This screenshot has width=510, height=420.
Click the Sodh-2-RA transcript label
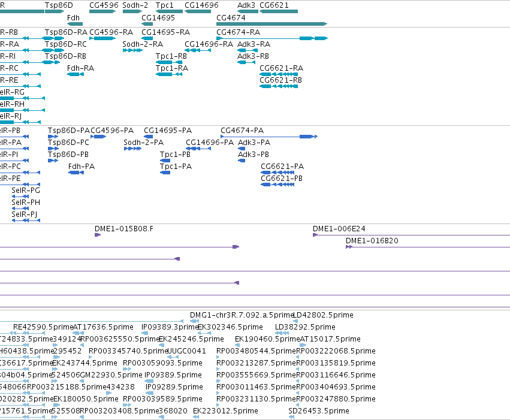(x=143, y=44)
